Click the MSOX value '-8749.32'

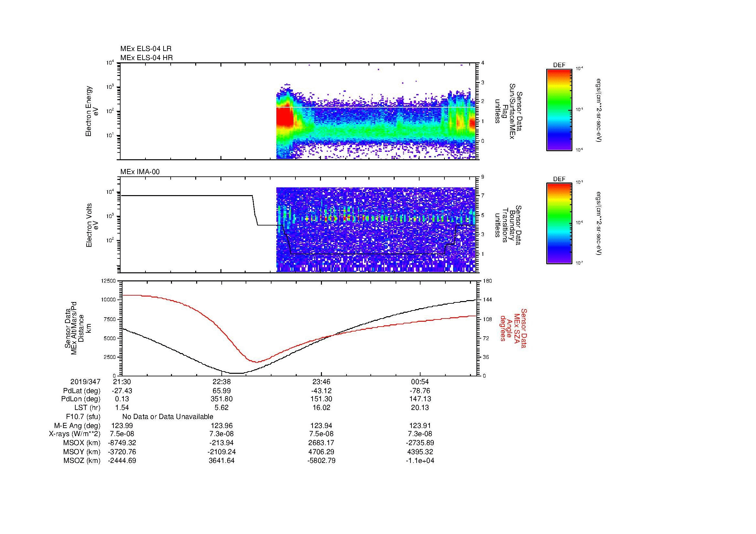[122, 443]
